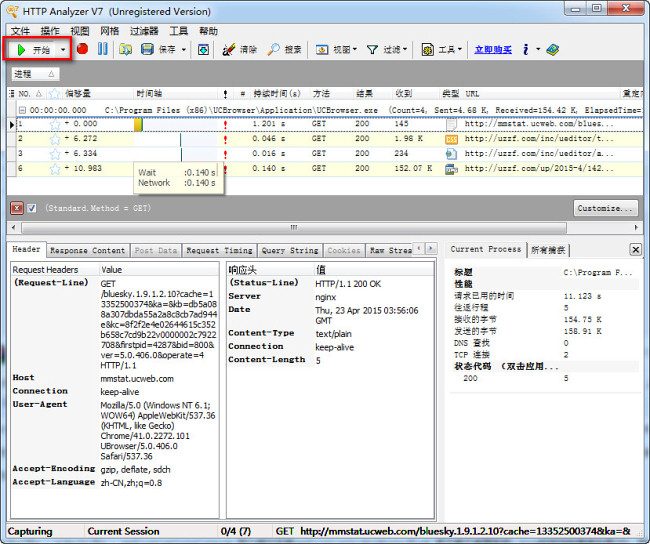Switch to the Raw Stream tab
Screen dimensions: 650x544
tap(390, 250)
